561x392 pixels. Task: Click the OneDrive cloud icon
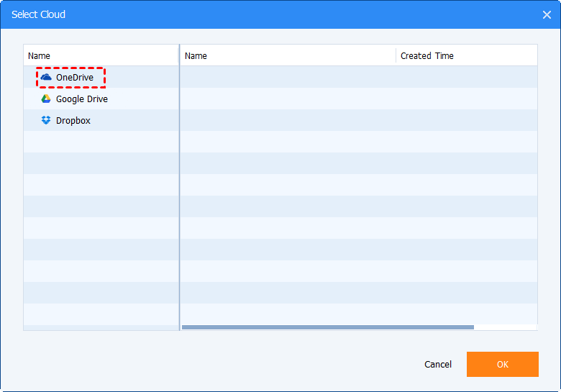46,77
